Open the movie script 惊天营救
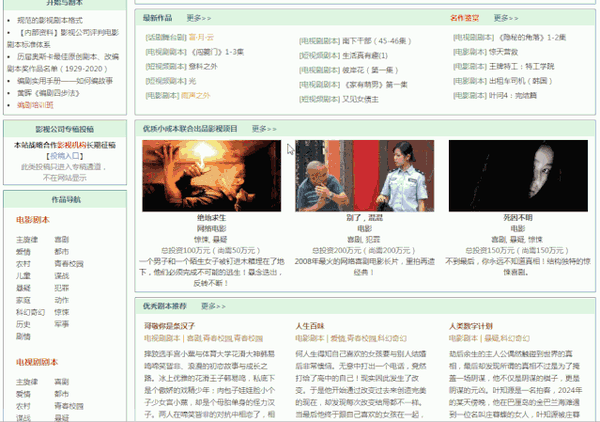The width and height of the screenshot is (600, 422). [503, 52]
